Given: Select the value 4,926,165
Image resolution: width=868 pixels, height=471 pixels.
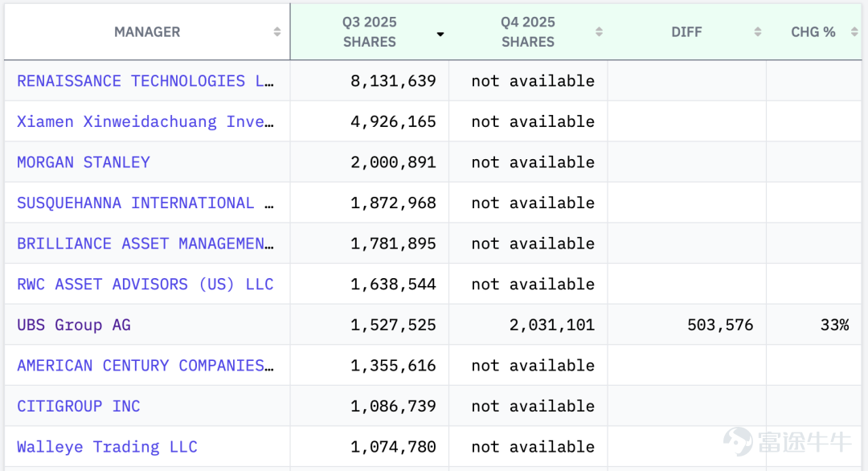Looking at the screenshot, I should click(393, 121).
